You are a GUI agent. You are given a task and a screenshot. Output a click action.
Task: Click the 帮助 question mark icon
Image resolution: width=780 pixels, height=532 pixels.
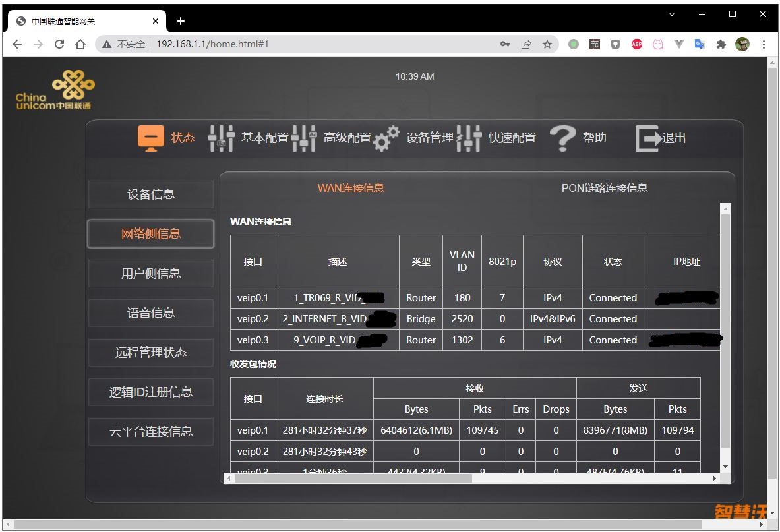tap(562, 138)
